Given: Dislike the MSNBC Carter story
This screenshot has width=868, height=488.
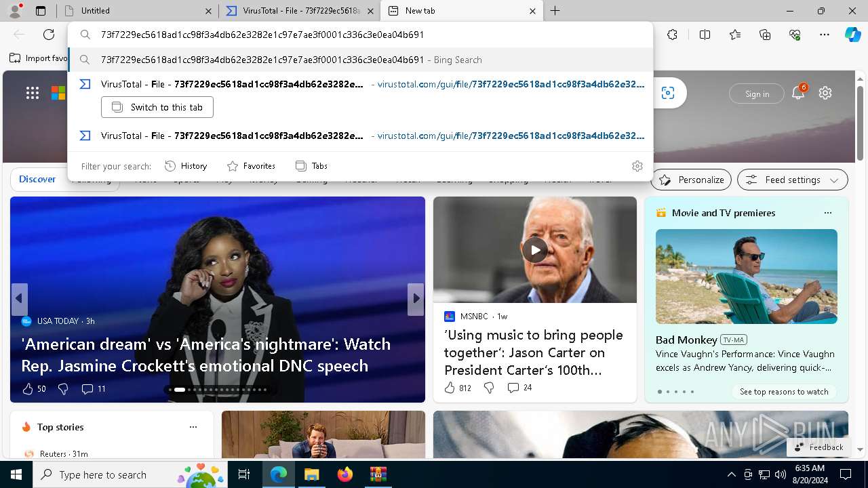Looking at the screenshot, I should coord(489,388).
